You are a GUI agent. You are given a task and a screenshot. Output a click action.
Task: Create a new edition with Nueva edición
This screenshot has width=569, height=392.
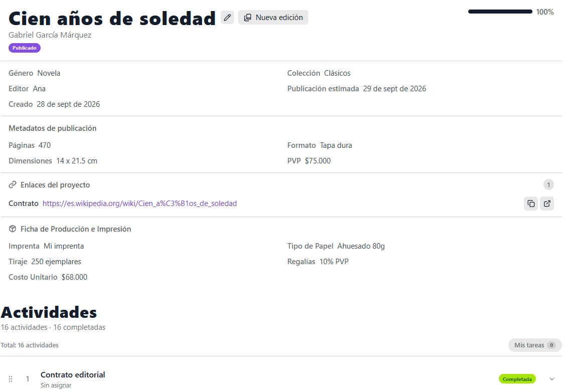[273, 18]
